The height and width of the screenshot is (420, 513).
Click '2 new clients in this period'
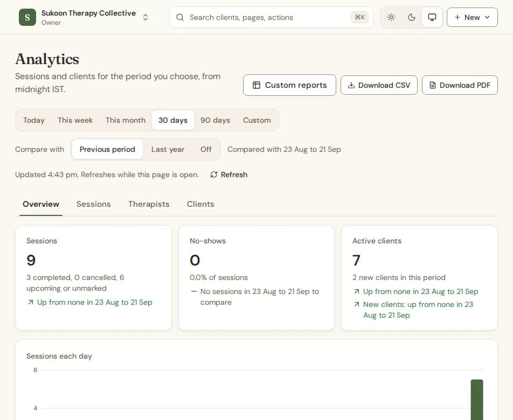(x=399, y=277)
